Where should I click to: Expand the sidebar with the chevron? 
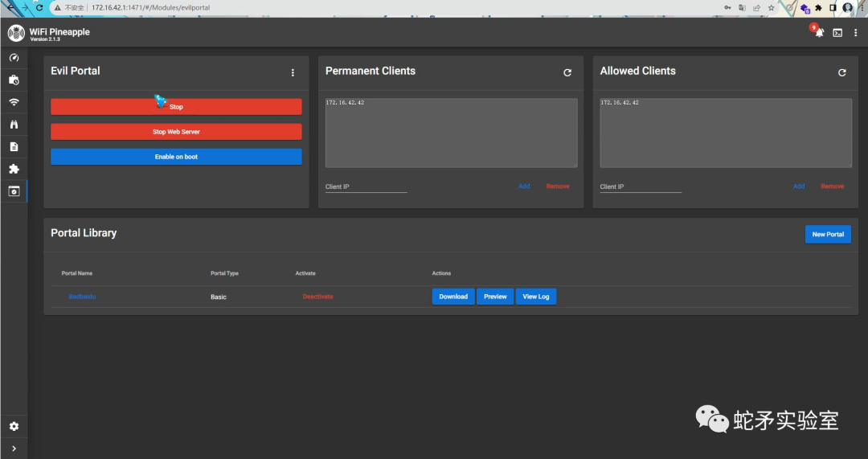pos(14,449)
